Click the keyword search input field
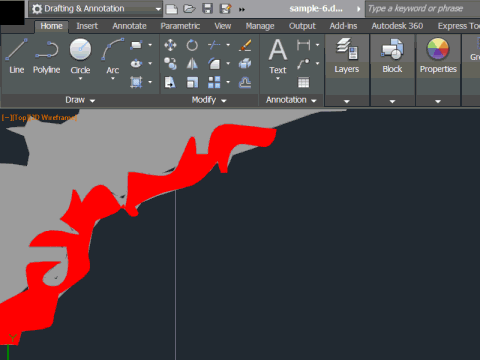 click(423, 9)
